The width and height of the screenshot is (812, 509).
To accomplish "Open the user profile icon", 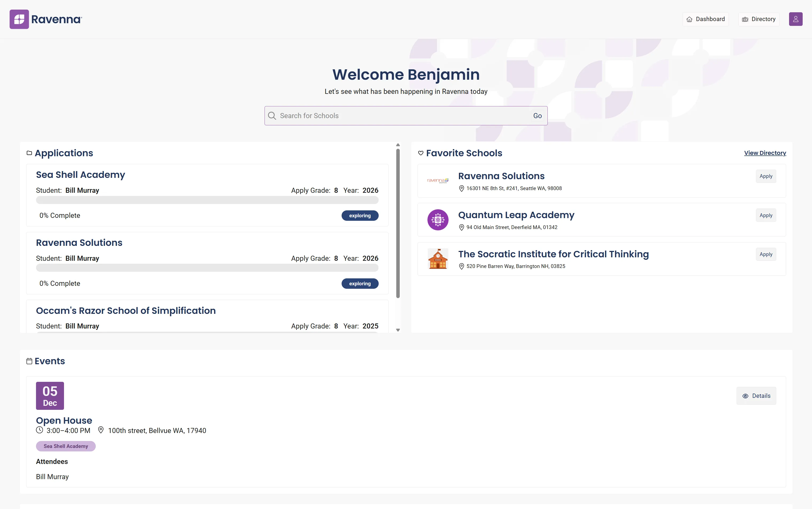I will 796,19.
